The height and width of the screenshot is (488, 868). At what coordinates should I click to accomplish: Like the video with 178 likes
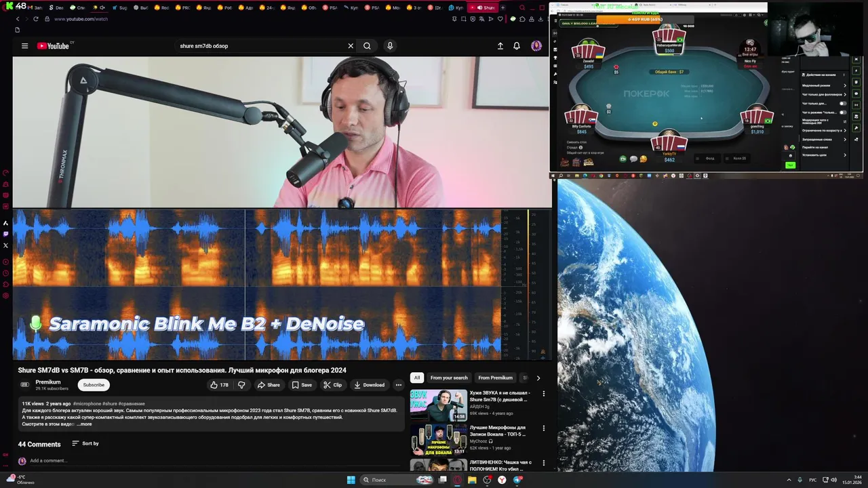[x=219, y=385]
